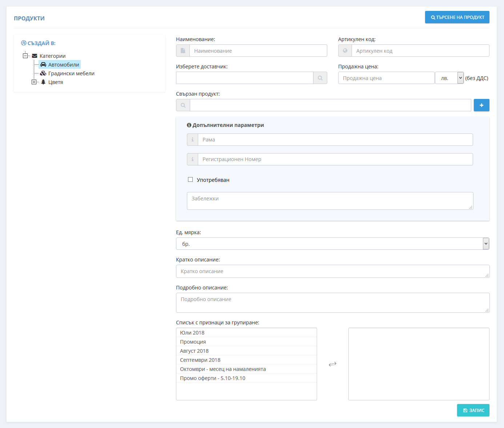The height and width of the screenshot is (428, 504).
Task: Collapse the Категории tree node
Action: [x=25, y=56]
